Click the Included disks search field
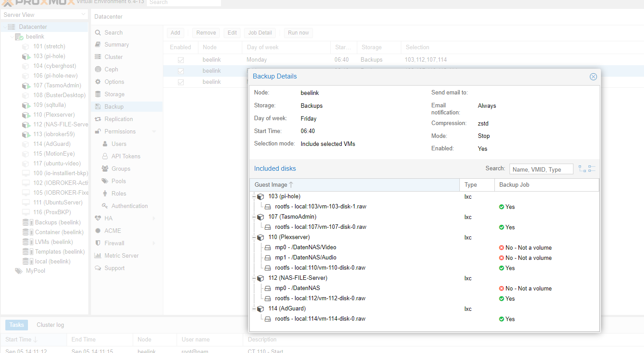Screen dimensions: 644x353 [x=541, y=169]
